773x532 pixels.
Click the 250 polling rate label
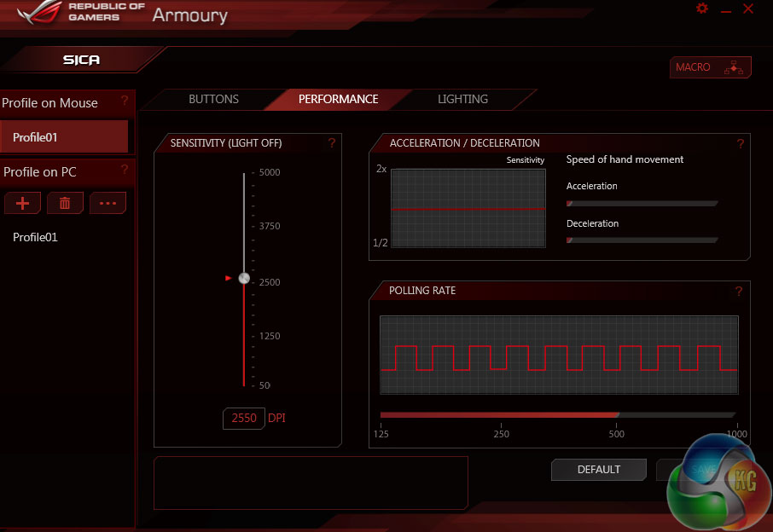coord(501,433)
